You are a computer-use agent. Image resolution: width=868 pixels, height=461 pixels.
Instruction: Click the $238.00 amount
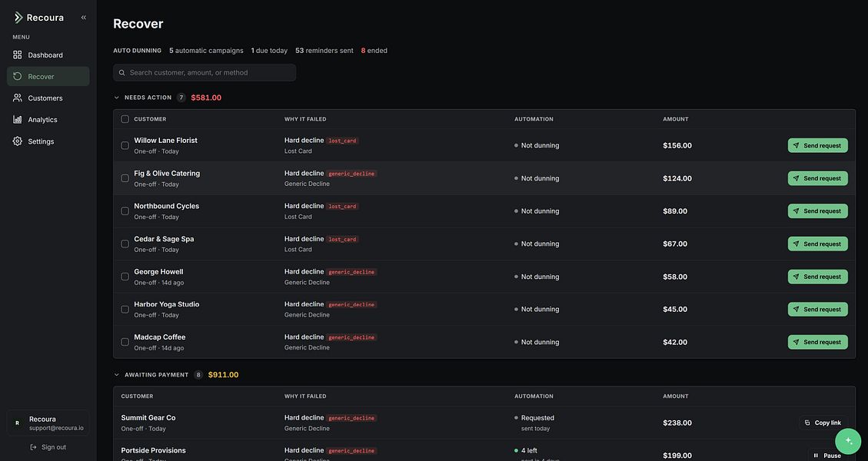point(677,423)
